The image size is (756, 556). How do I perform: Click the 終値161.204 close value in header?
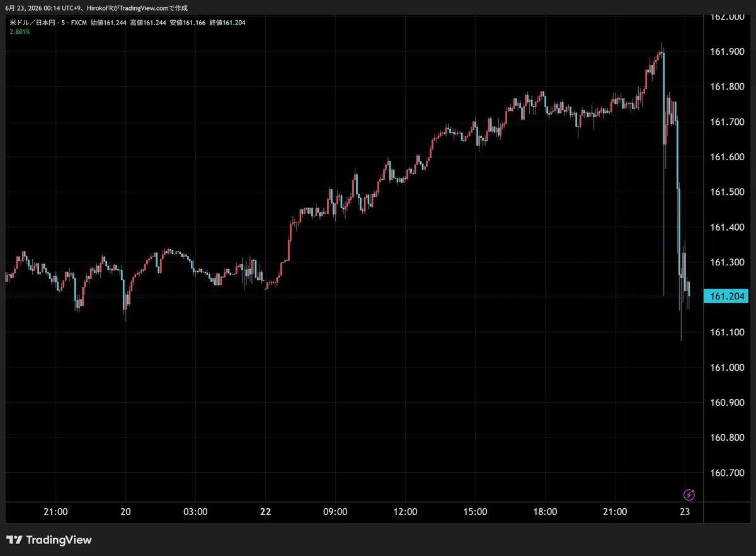[227, 23]
